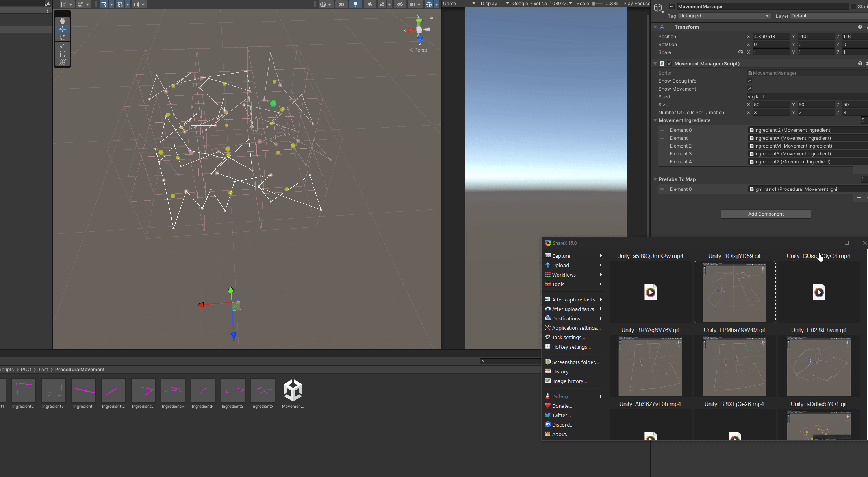Adjust the Game view Scale slider
The width and height of the screenshot is (868, 477).
pyautogui.click(x=594, y=4)
